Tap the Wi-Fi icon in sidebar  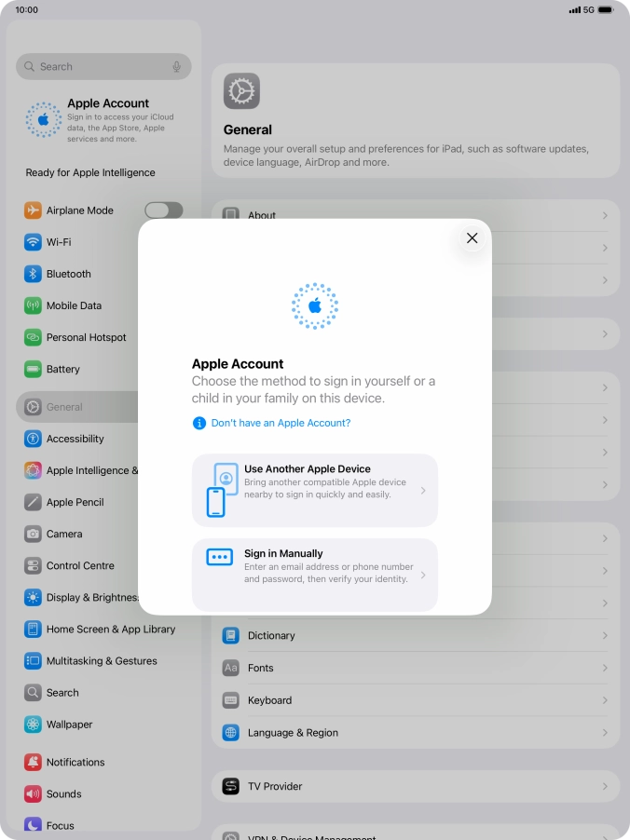34,242
